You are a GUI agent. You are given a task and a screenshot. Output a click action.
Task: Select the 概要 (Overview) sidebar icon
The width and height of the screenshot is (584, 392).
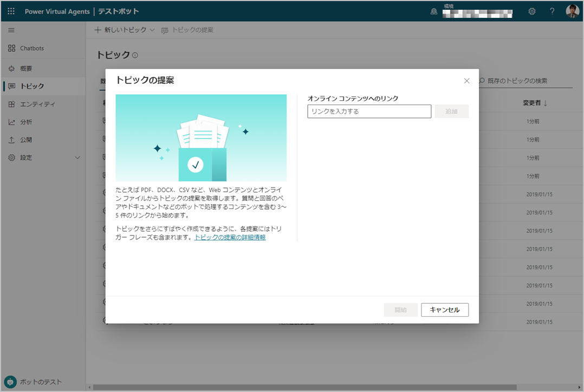click(x=24, y=68)
